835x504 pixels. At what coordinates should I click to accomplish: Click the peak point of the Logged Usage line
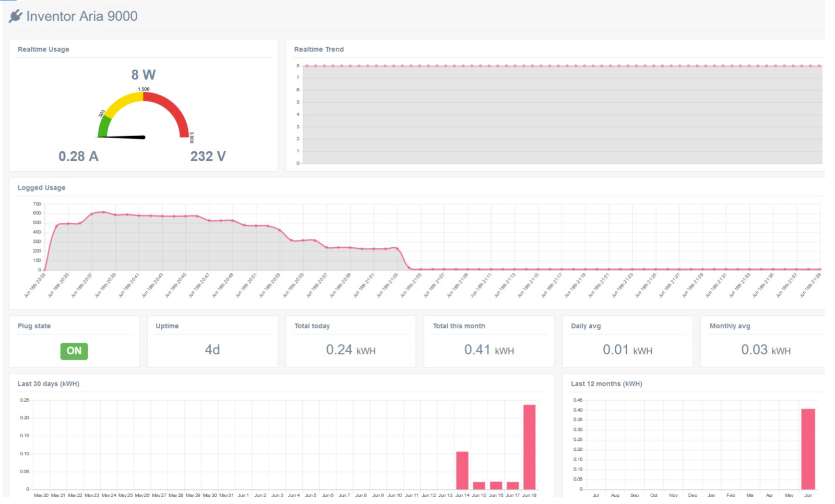pos(103,212)
